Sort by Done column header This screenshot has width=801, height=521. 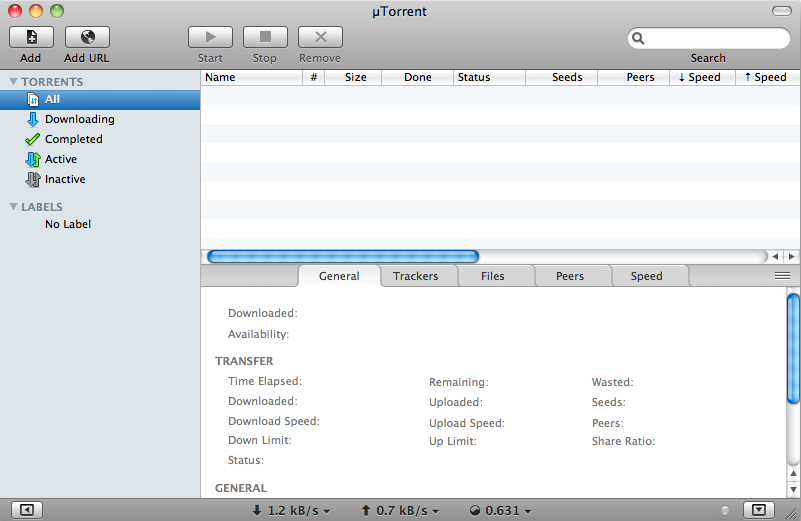coord(418,77)
